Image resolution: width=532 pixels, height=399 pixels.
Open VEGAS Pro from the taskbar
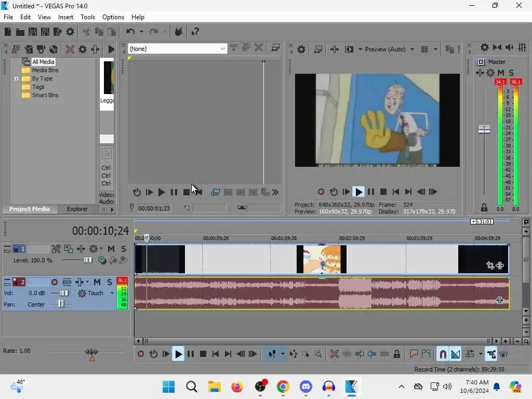tap(351, 387)
